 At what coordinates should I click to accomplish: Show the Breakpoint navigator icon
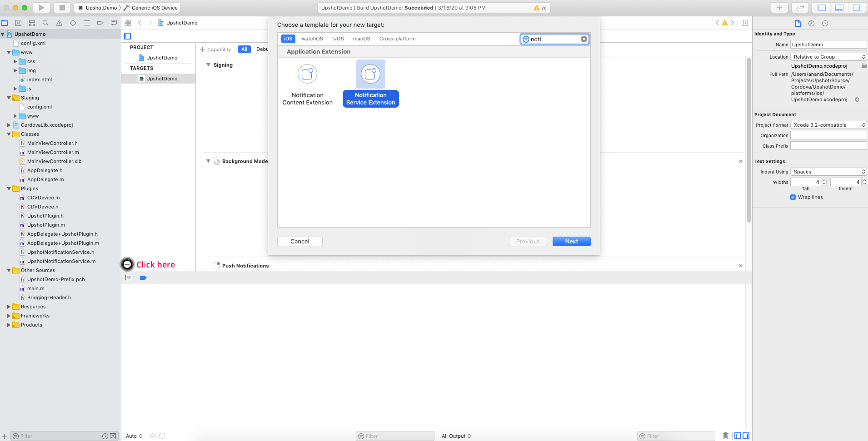click(x=100, y=23)
